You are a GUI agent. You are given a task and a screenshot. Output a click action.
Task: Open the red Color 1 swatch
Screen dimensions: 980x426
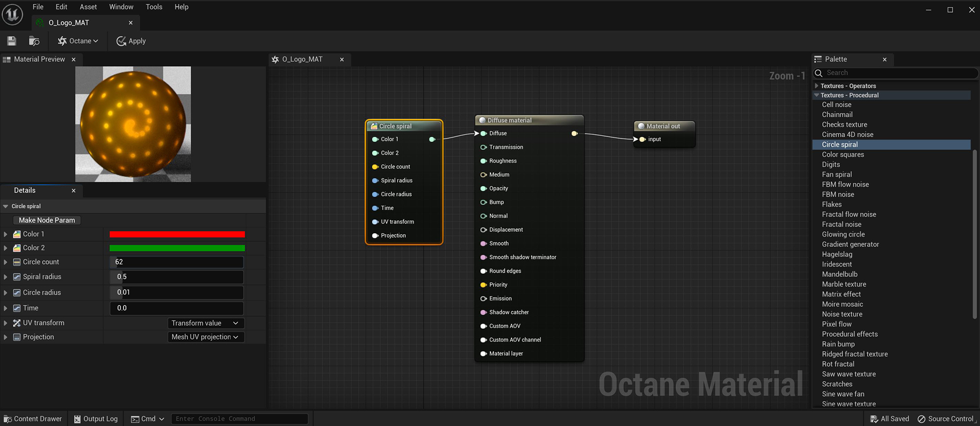[177, 234]
